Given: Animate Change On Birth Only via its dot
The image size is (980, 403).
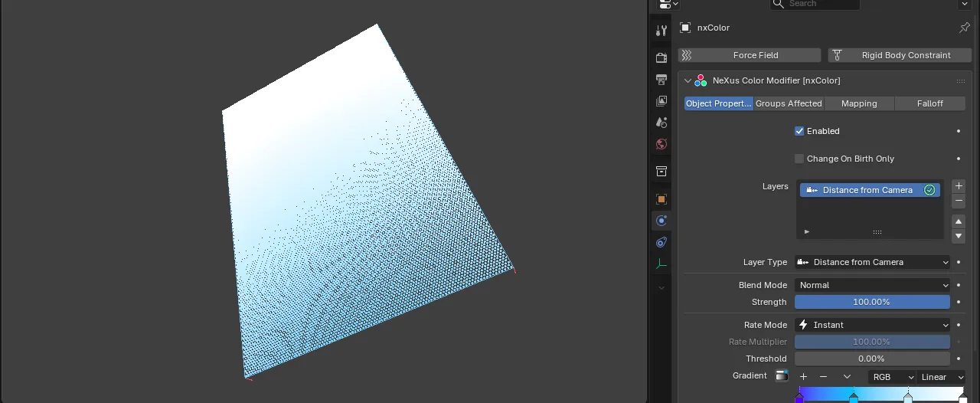Looking at the screenshot, I should (959, 159).
